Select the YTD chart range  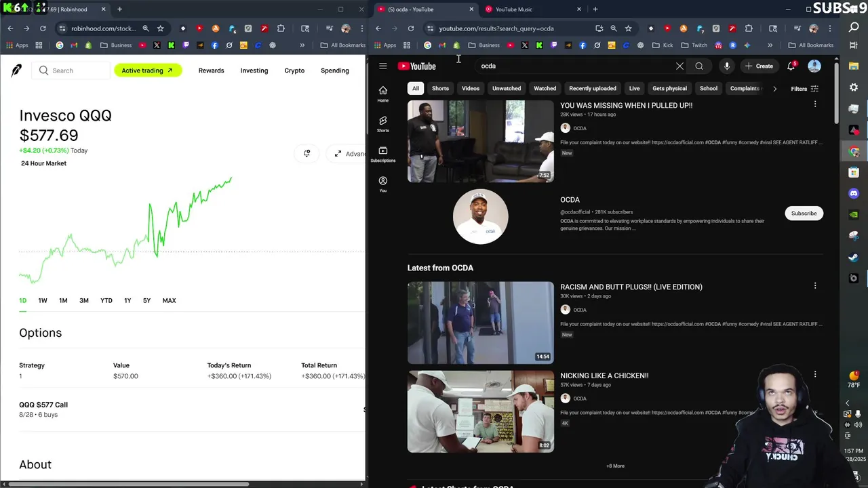point(106,300)
